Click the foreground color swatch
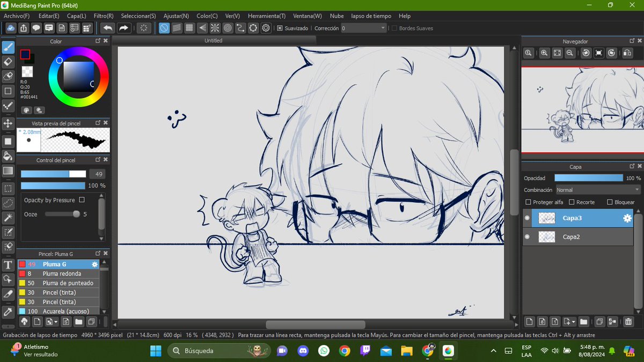 (x=25, y=54)
